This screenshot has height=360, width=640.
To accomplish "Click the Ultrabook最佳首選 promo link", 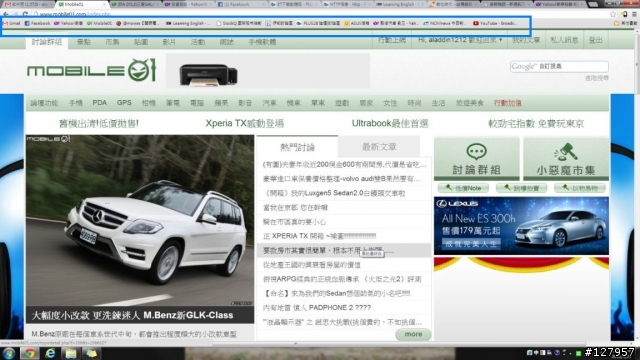I will tap(390, 123).
